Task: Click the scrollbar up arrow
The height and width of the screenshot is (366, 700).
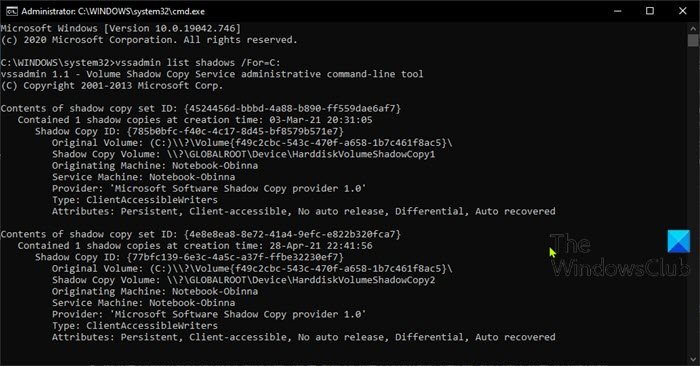Action: click(x=693, y=28)
